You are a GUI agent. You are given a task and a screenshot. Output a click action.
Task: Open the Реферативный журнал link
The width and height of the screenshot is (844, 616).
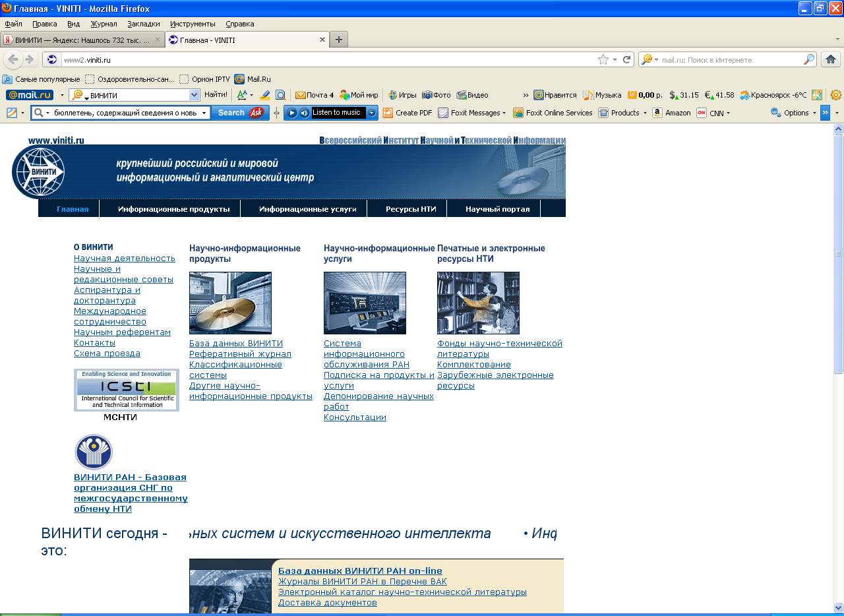point(240,354)
